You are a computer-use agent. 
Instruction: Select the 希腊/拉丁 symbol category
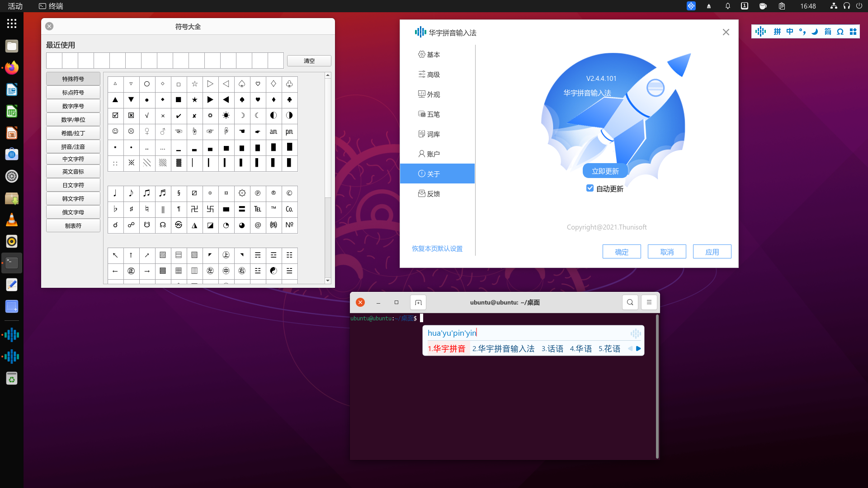73,133
